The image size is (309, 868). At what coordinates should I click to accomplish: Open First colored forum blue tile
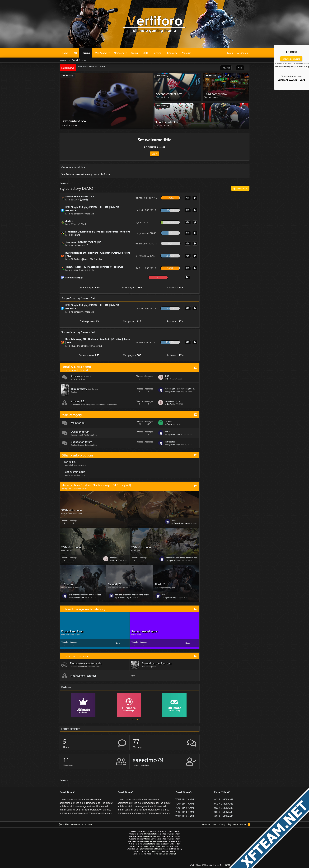tap(95, 630)
